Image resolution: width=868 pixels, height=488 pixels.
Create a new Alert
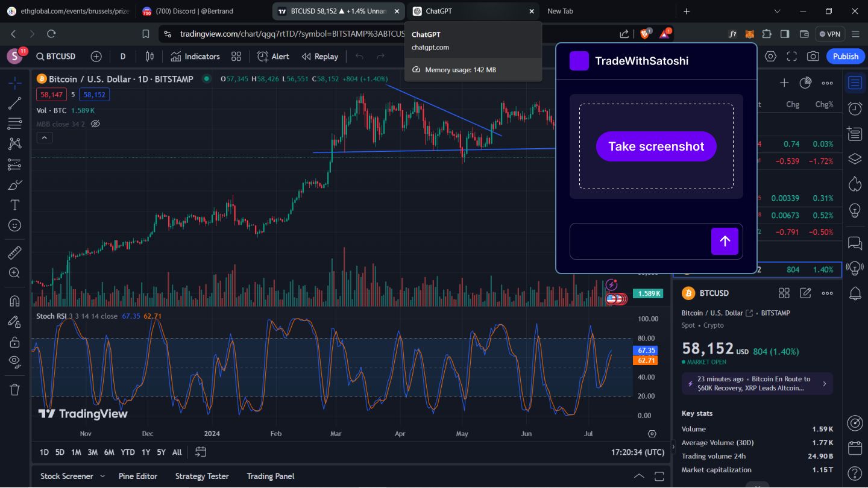(x=273, y=56)
